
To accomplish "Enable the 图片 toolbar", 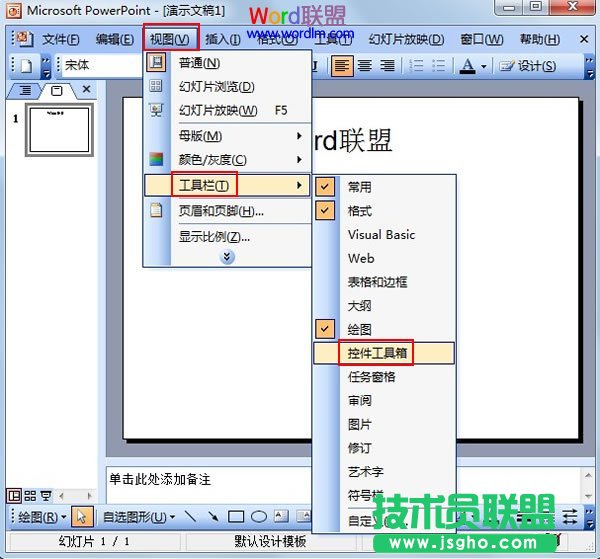I will point(384,424).
